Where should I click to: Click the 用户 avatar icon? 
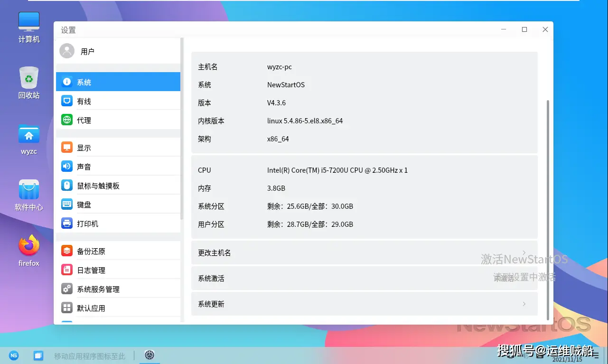click(67, 51)
